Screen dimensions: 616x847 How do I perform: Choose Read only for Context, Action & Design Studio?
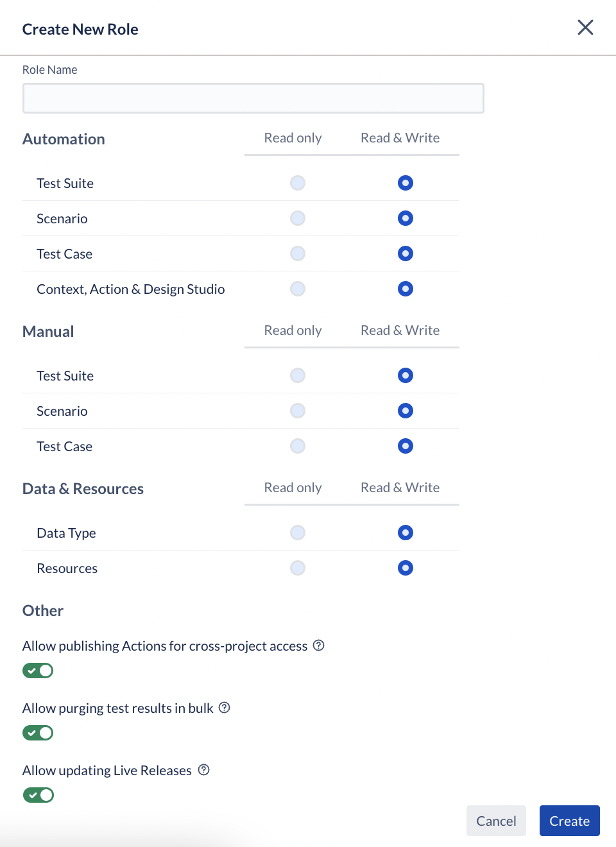[x=298, y=289]
